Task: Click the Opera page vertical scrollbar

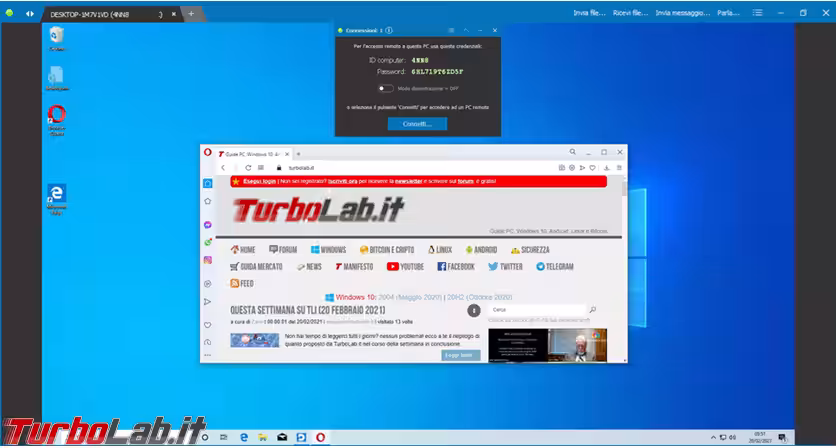Action: [625, 269]
